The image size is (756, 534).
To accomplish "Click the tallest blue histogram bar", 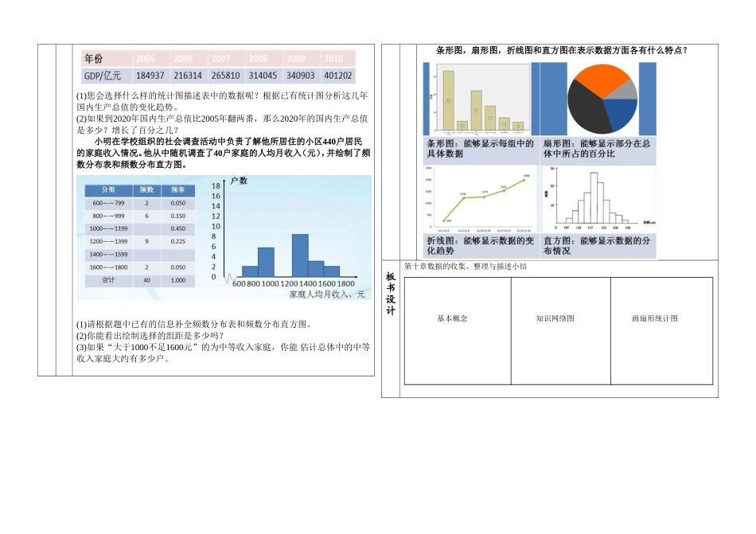I will [x=300, y=255].
